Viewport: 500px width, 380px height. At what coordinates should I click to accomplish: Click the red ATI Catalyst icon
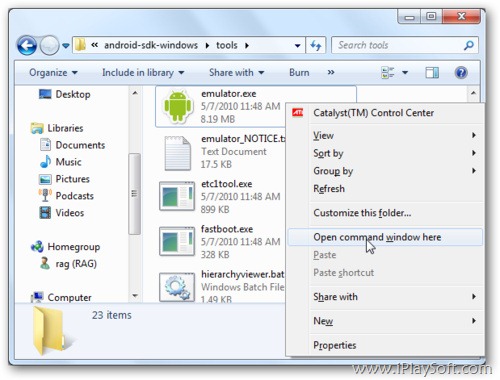(x=298, y=113)
